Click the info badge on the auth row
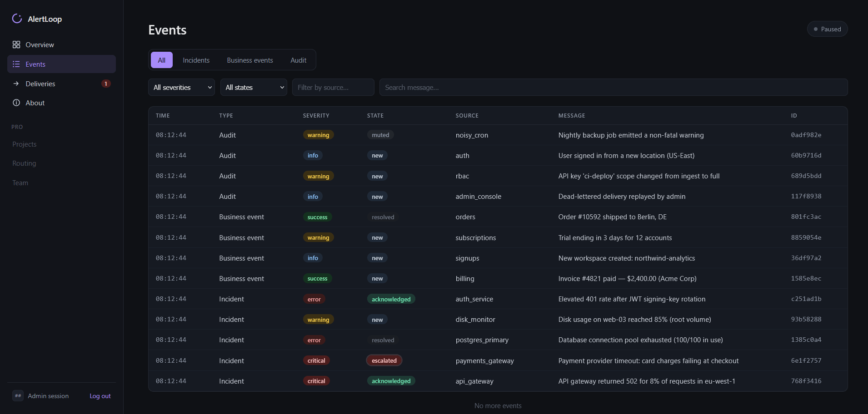Image resolution: width=868 pixels, height=414 pixels. [x=313, y=155]
